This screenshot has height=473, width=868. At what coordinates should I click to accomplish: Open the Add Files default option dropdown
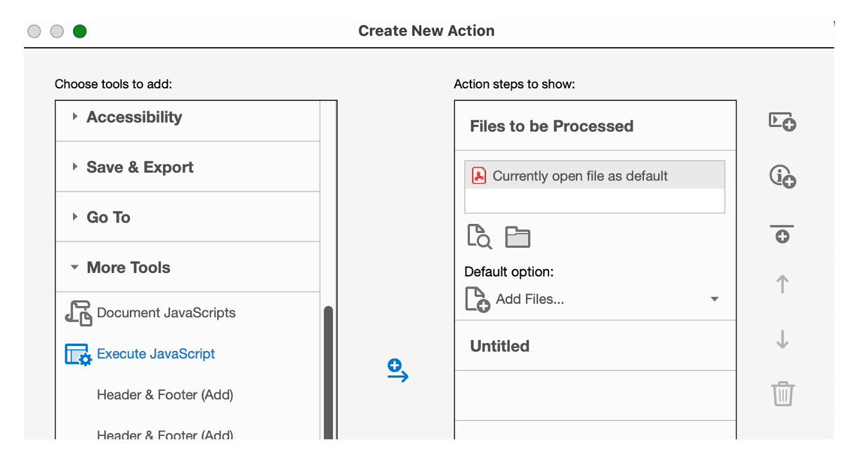click(714, 299)
